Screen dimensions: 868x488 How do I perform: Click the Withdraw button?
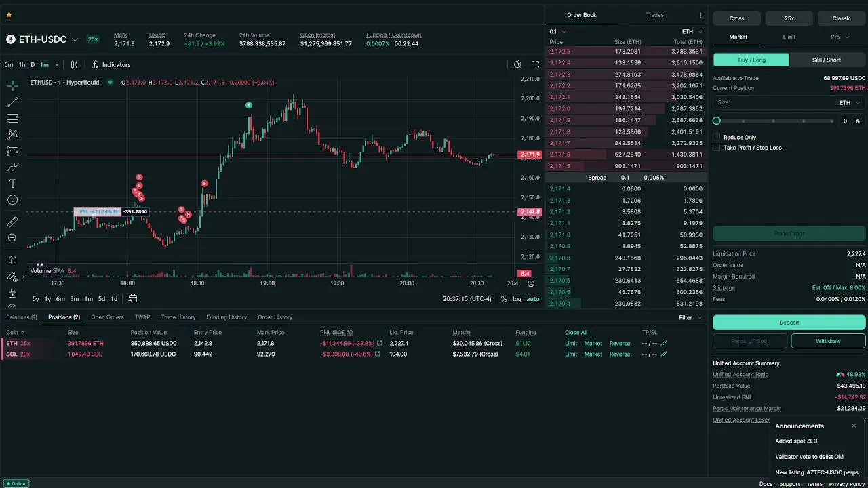click(x=828, y=341)
